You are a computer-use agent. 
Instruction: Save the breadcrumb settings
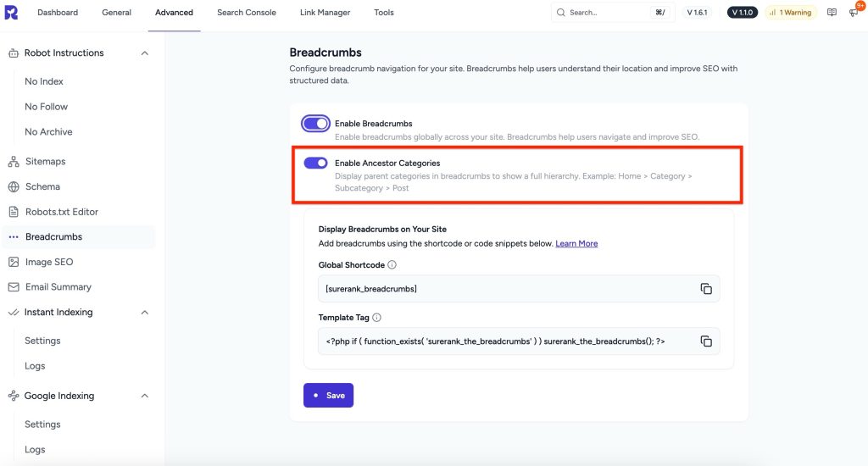pyautogui.click(x=328, y=395)
